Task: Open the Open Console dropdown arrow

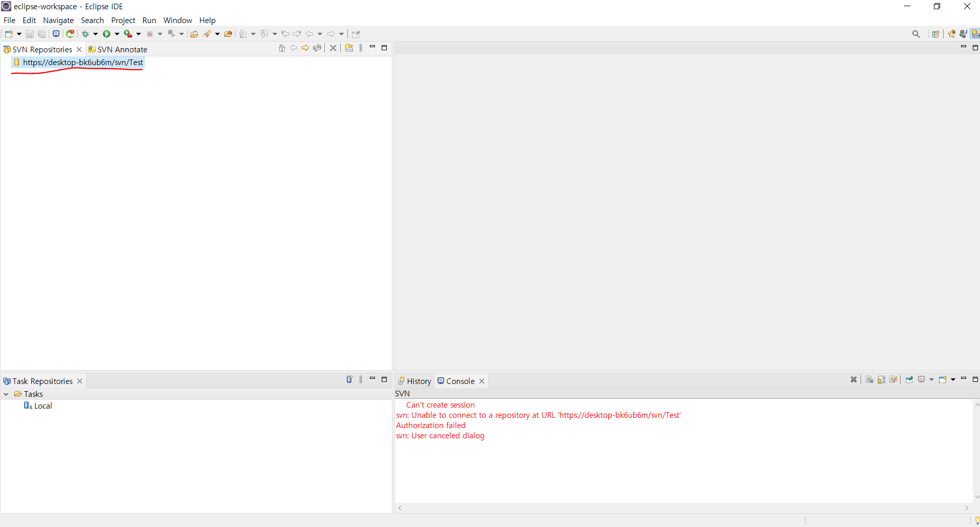Action: coord(953,379)
